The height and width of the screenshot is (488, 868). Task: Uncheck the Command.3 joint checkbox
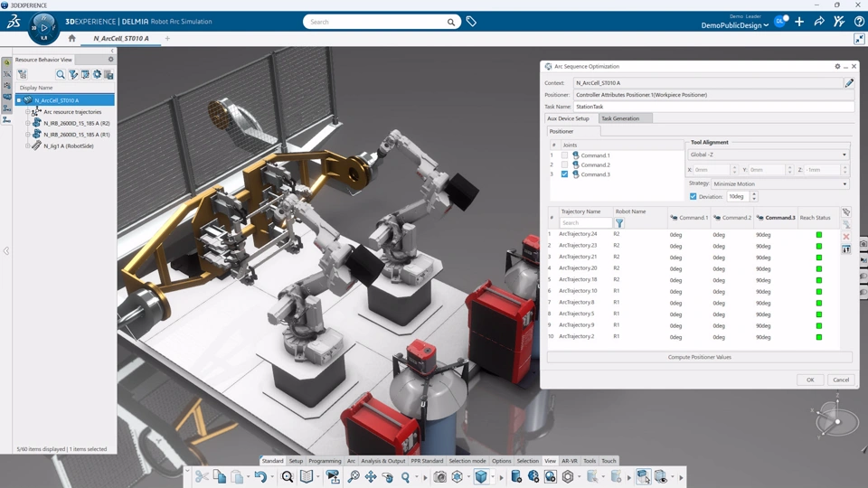[x=564, y=174]
